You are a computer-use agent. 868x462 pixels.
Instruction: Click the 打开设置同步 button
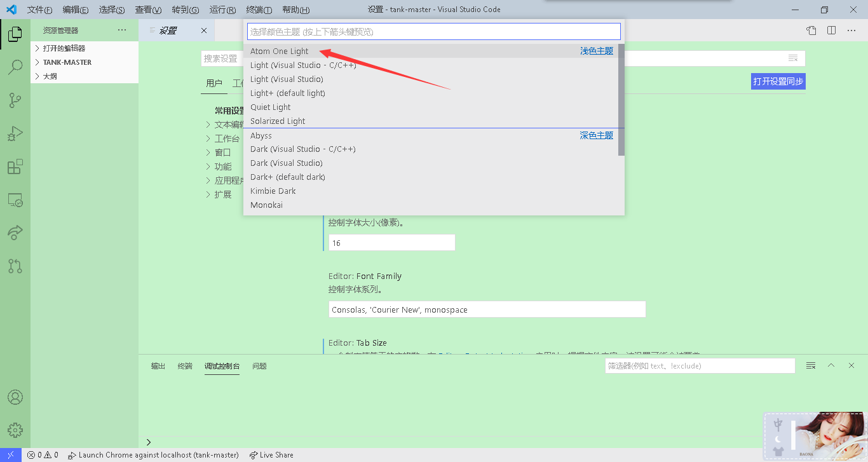(x=778, y=81)
